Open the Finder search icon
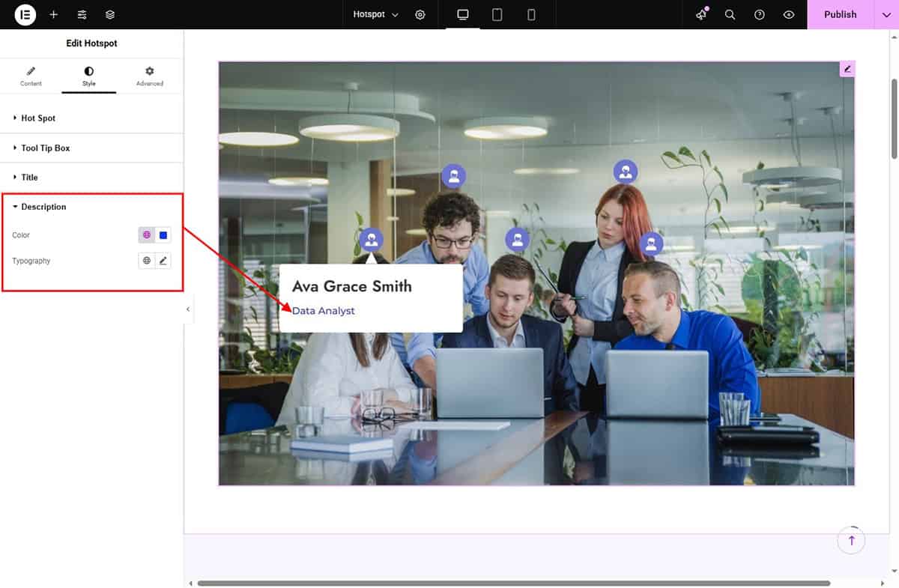 pyautogui.click(x=730, y=14)
